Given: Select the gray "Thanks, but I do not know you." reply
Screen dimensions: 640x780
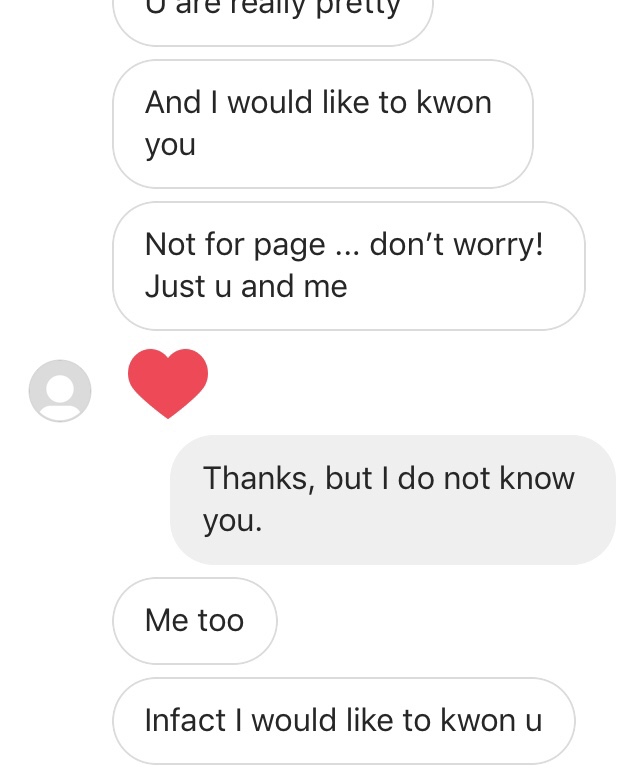Looking at the screenshot, I should pyautogui.click(x=392, y=499).
